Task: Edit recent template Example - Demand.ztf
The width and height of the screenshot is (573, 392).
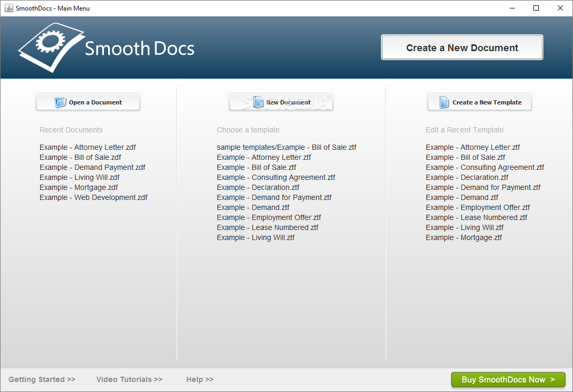Action: [x=462, y=198]
